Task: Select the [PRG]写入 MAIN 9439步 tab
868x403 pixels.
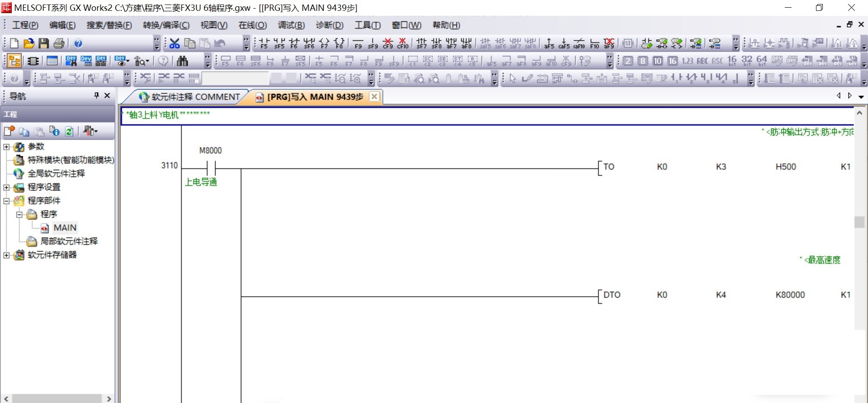Action: click(x=315, y=97)
